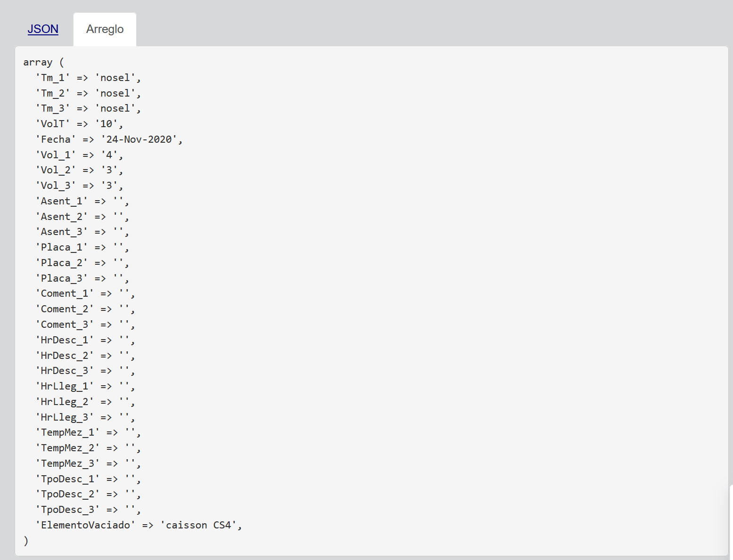733x560 pixels.
Task: Select the Asent_2 empty entry
Action: click(x=82, y=217)
